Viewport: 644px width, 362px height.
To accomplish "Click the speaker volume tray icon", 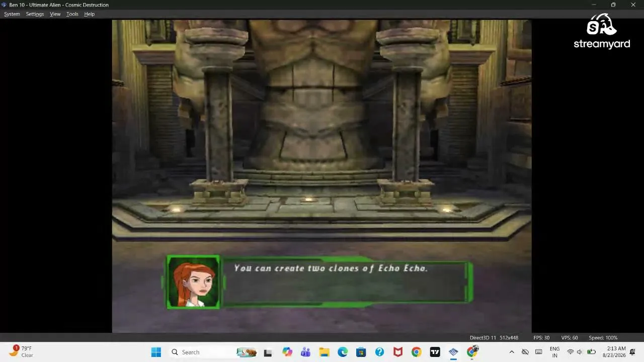I will 580,352.
